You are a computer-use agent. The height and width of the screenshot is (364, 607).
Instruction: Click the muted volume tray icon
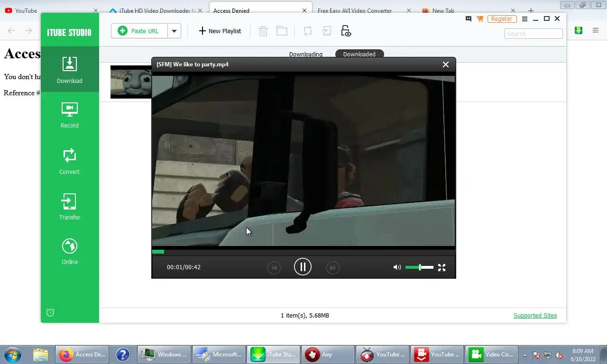560,355
